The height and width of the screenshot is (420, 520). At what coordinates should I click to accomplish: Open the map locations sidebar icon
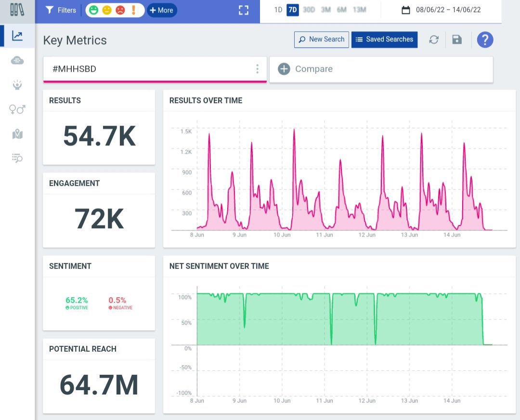[x=17, y=134]
